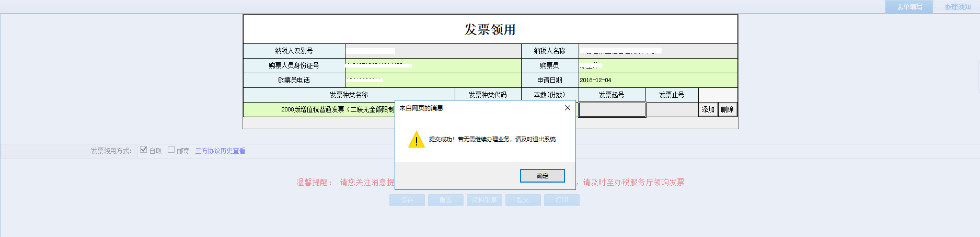Screen dimensions: 980x237
Task: Click the 重置 button
Action: (445, 200)
